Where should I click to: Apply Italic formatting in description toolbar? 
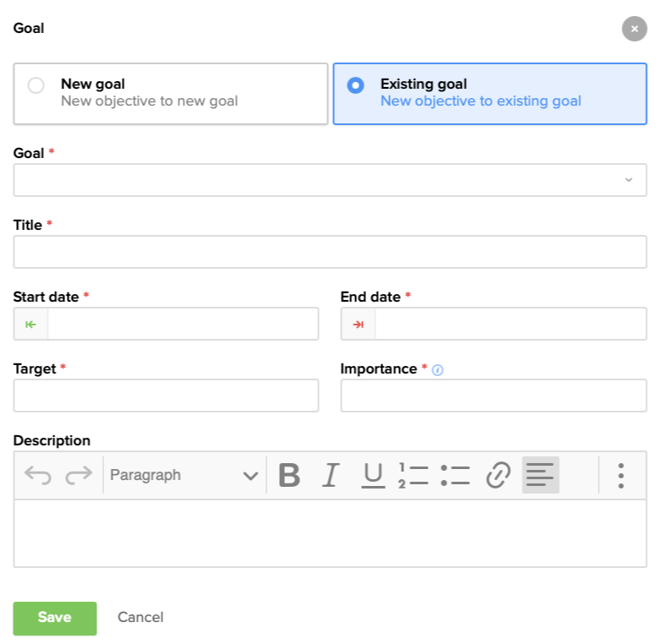330,475
